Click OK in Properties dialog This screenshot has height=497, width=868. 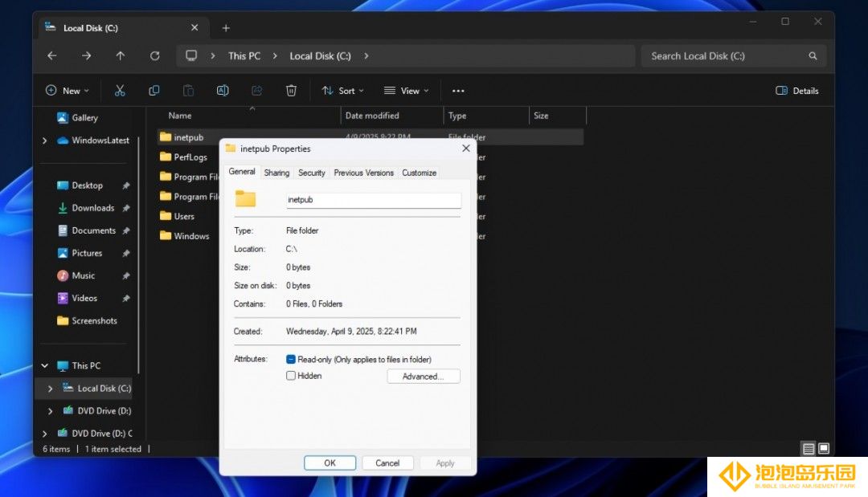[x=330, y=463]
